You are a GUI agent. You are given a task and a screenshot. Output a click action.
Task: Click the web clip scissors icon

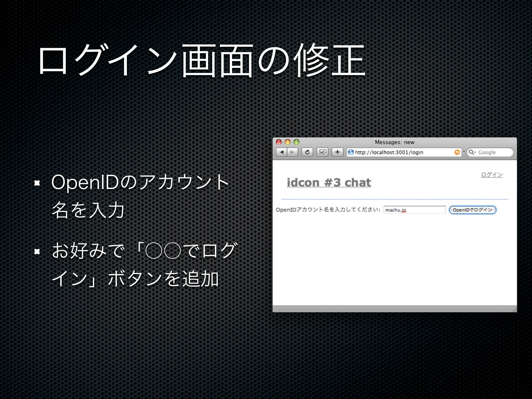point(322,152)
